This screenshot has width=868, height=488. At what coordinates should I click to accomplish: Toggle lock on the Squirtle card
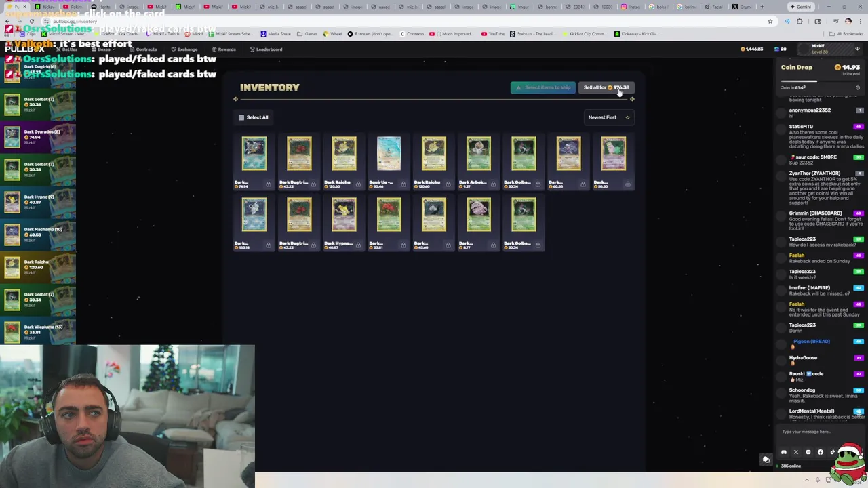point(403,184)
